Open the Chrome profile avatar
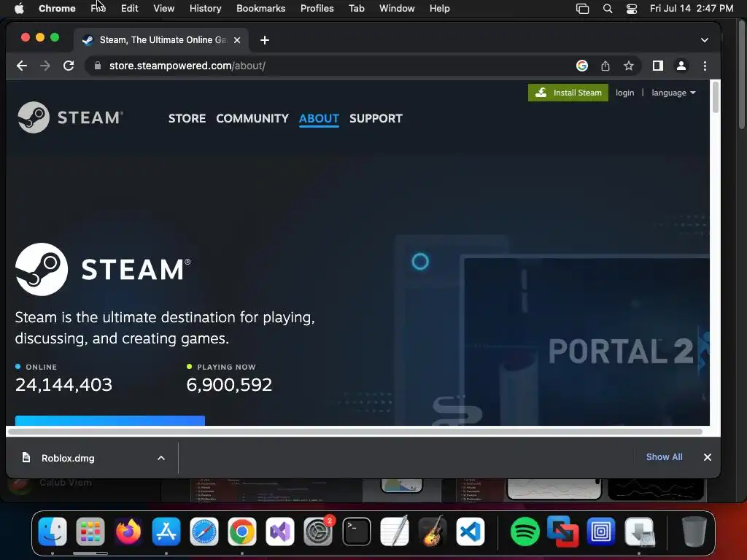 [681, 66]
